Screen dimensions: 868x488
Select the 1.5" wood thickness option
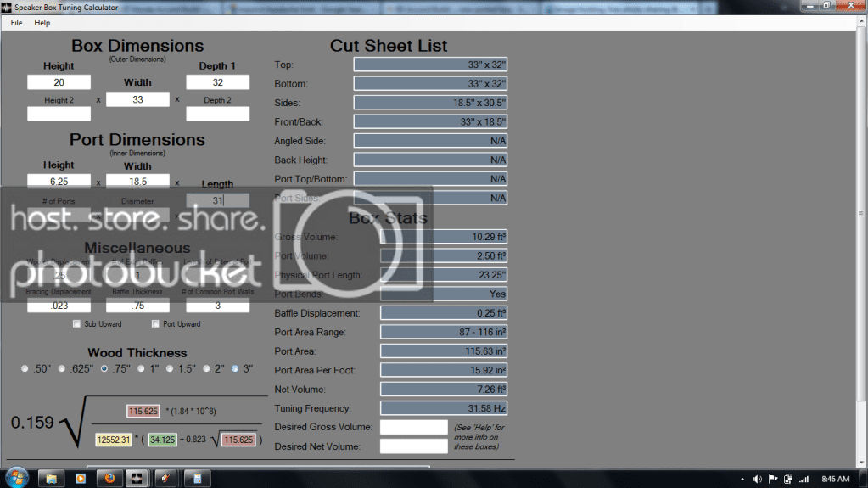coord(170,368)
